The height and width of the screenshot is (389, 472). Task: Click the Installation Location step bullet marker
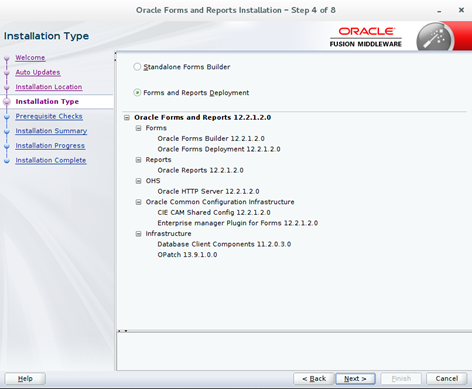click(7, 88)
